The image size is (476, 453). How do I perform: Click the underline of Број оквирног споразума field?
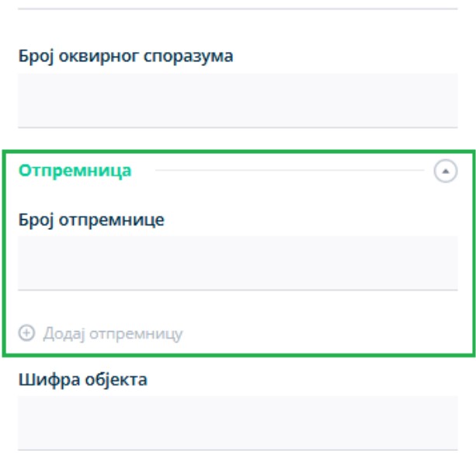(x=238, y=127)
